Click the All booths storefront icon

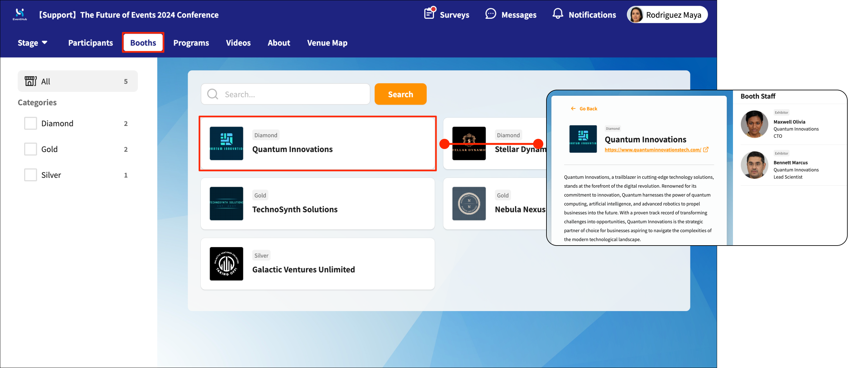(30, 81)
